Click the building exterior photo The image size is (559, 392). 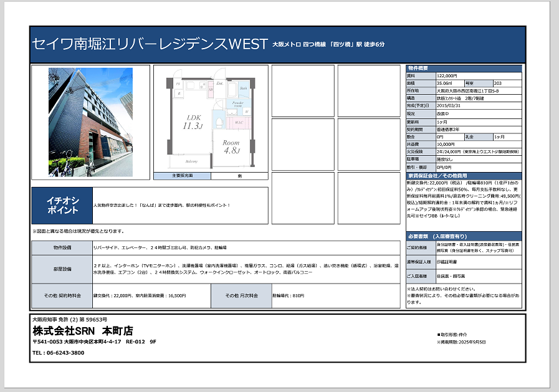click(x=90, y=122)
